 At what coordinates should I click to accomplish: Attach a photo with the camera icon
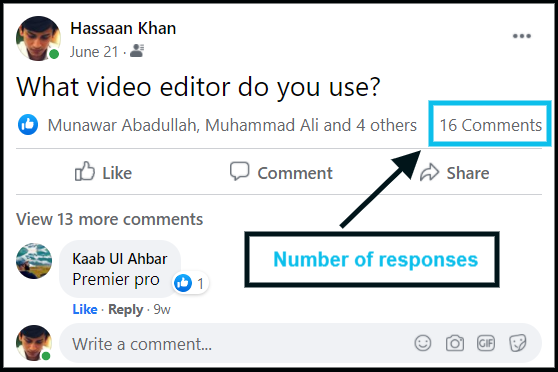454,344
